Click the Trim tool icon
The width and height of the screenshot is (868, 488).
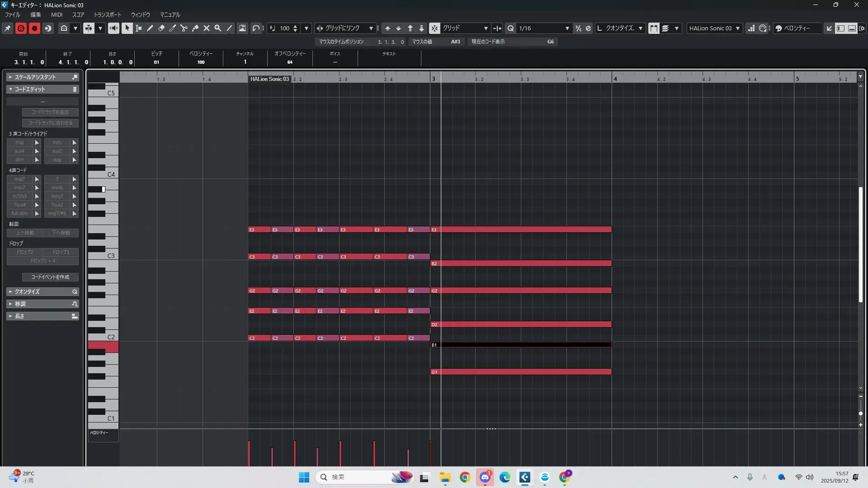(173, 28)
